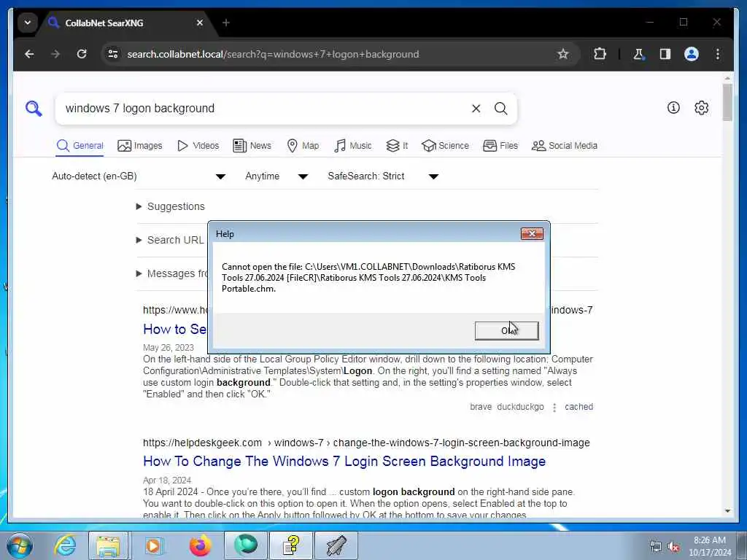Click the duckduckgo engine label

tap(520, 407)
